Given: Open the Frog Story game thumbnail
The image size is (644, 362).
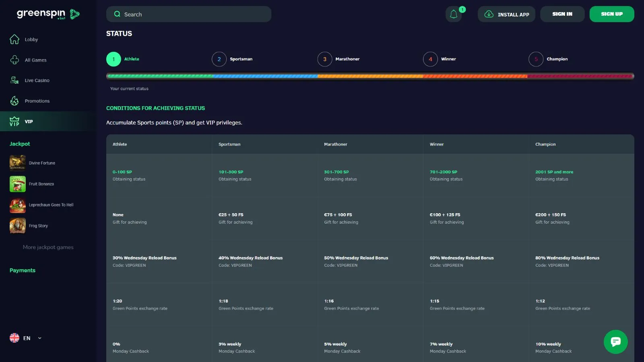Looking at the screenshot, I should 18,226.
